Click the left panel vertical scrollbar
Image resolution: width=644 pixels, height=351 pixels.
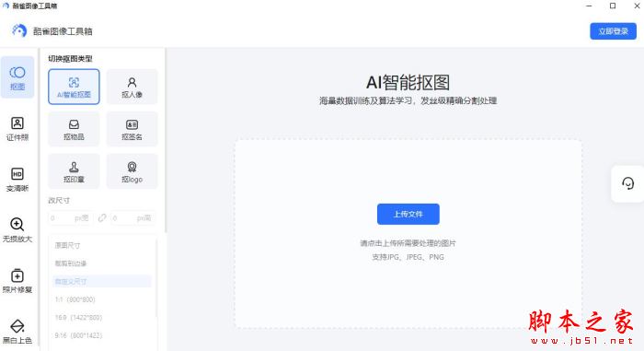166,140
